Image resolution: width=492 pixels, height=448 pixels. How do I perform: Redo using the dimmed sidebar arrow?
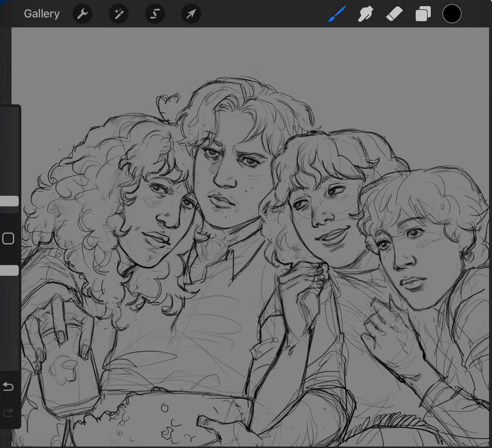[x=8, y=413]
